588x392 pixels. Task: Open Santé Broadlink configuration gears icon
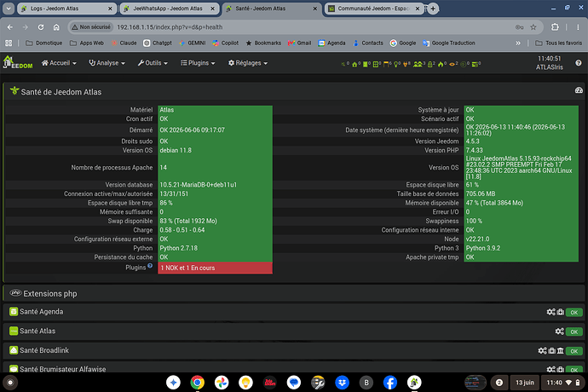pos(542,351)
